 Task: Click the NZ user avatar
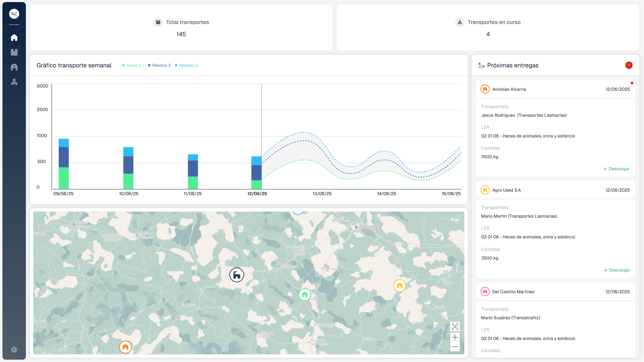coord(14,14)
